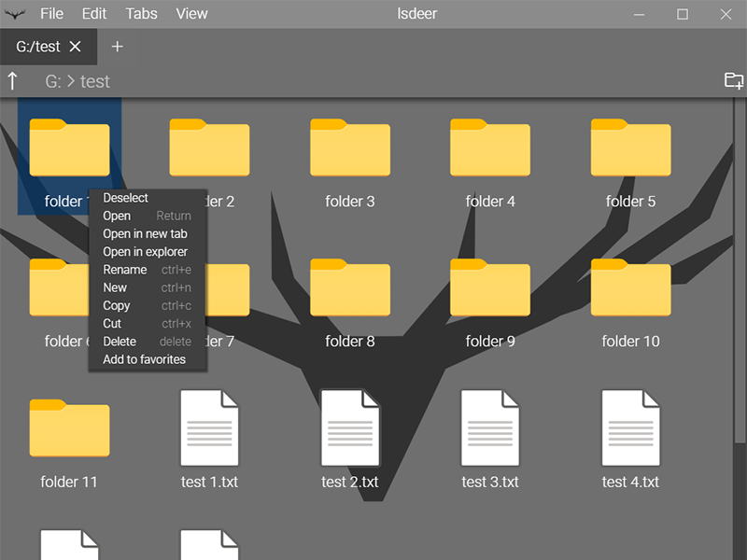Choose Open in explorer
This screenshot has height=560, width=747.
[148, 251]
